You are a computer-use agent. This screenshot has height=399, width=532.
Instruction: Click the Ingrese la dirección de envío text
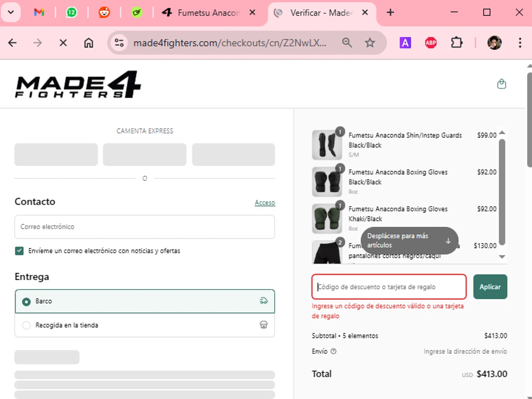coord(465,351)
